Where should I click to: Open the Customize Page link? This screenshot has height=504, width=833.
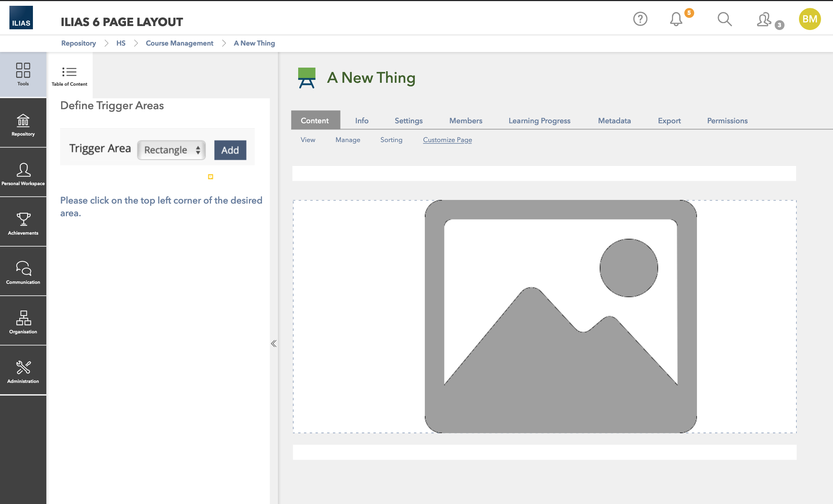(x=447, y=140)
